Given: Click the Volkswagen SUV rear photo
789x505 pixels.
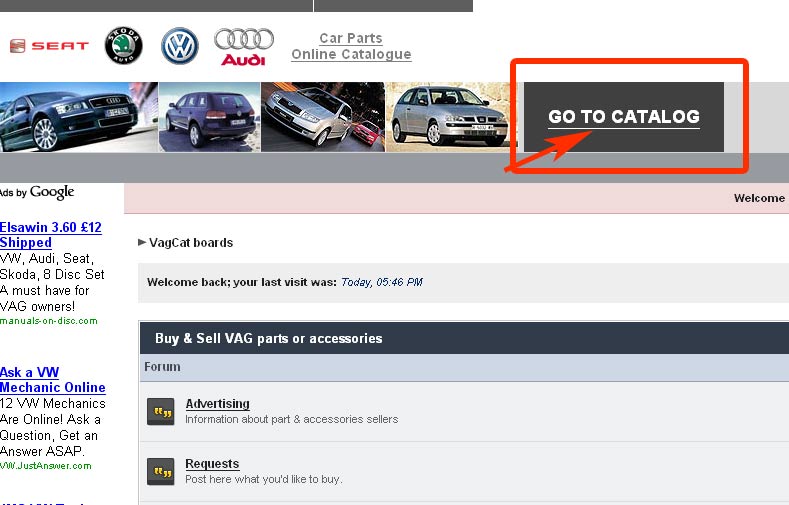Looking at the screenshot, I should [x=209, y=117].
